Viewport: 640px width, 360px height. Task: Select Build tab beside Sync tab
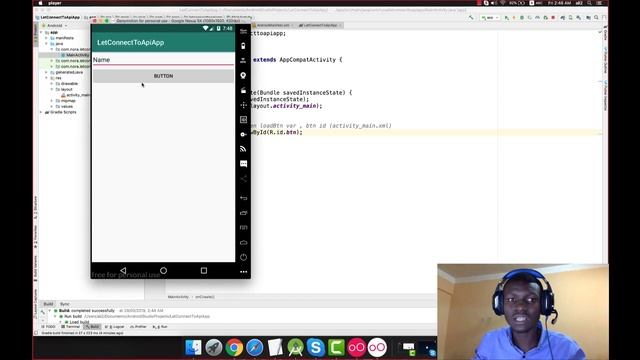[48, 304]
